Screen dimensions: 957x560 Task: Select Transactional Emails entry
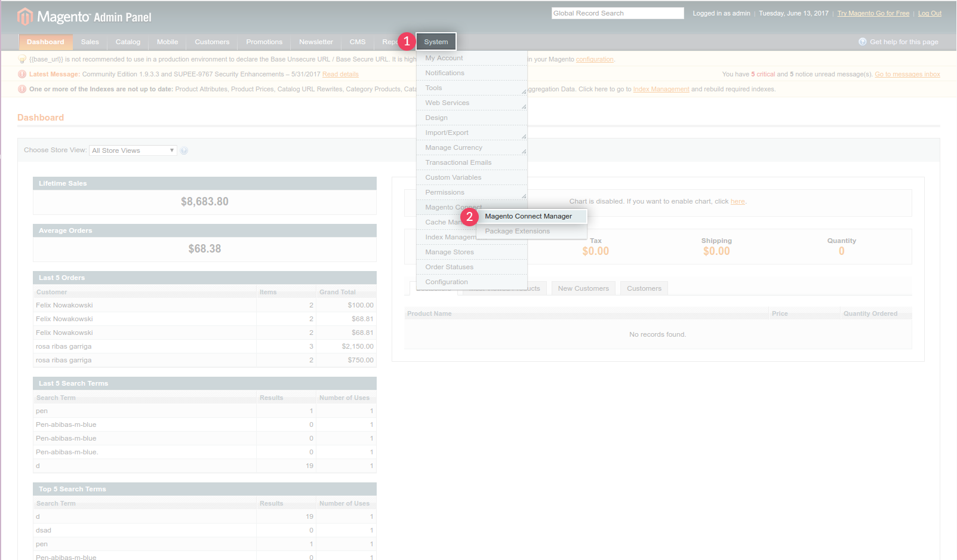472,162
